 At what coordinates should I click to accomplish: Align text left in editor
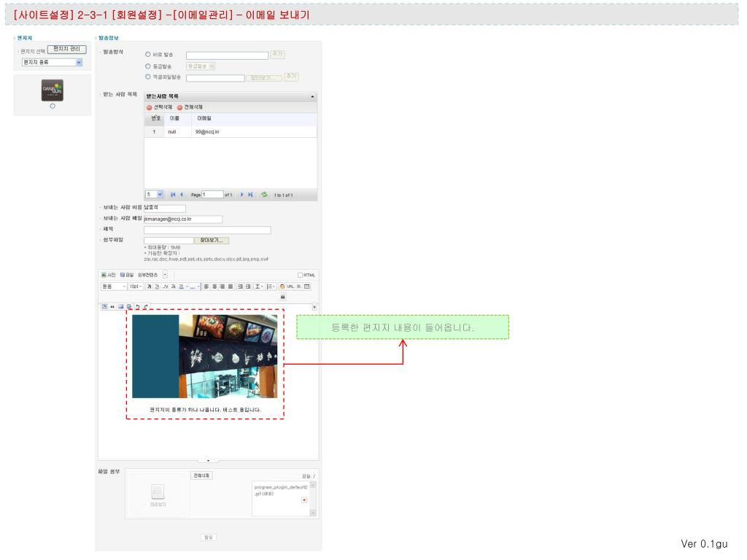(206, 286)
